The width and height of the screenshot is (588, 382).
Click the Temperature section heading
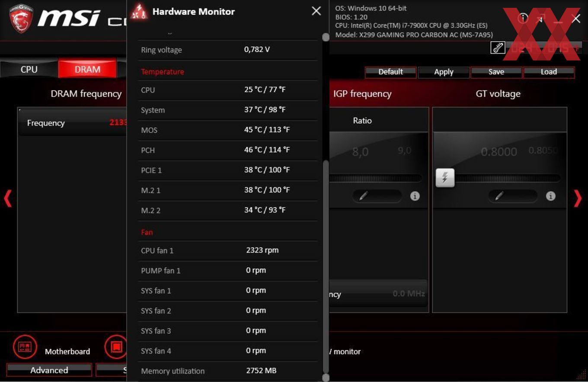162,72
